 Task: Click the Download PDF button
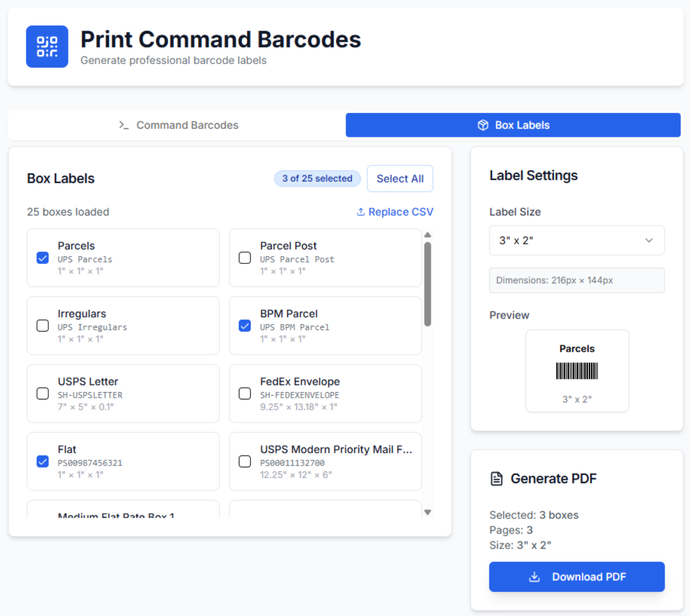point(577,577)
